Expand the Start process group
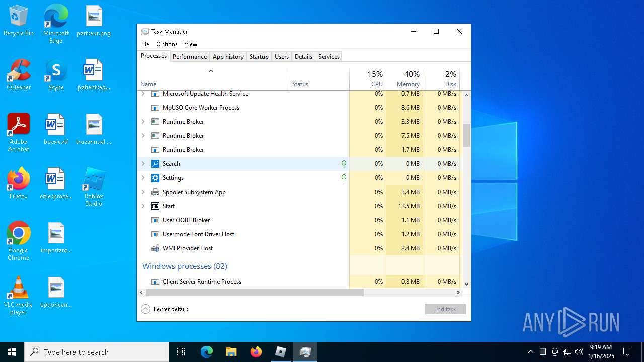The height and width of the screenshot is (362, 644). coord(143,206)
